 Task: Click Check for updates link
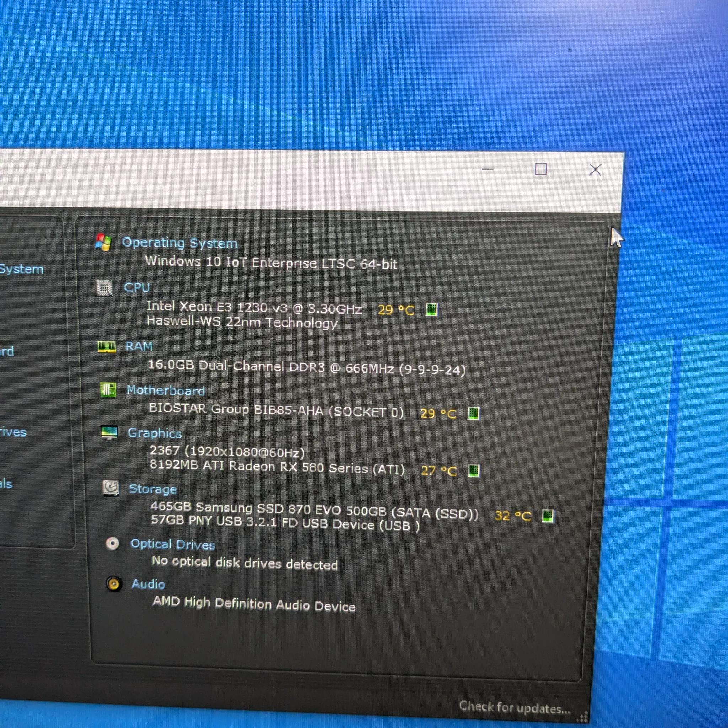coord(515,707)
